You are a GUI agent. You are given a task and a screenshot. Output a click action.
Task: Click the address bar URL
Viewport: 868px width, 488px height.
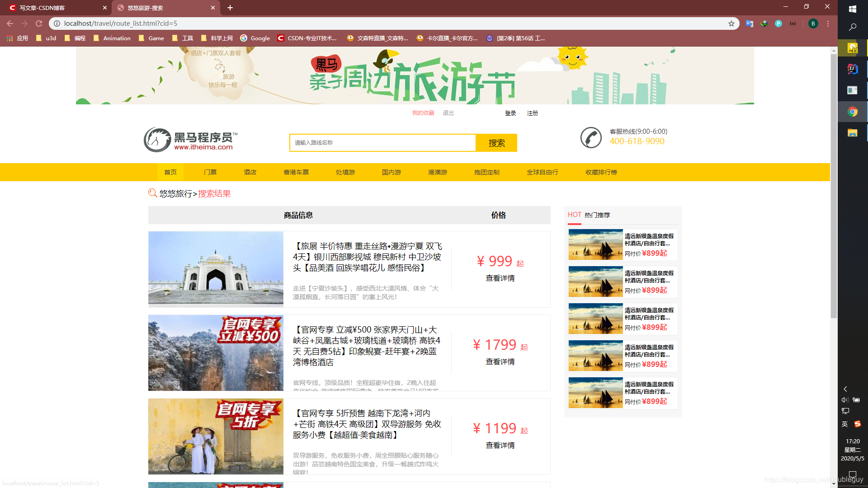pos(121,23)
